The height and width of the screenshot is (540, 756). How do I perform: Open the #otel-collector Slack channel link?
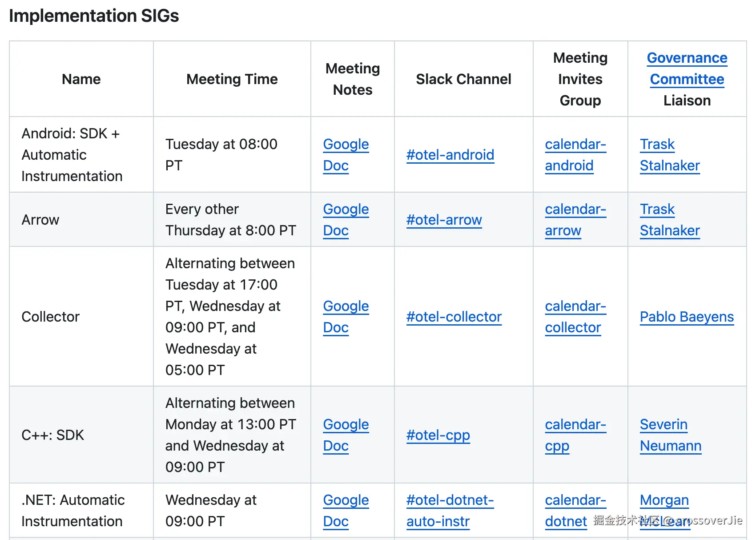coord(454,317)
